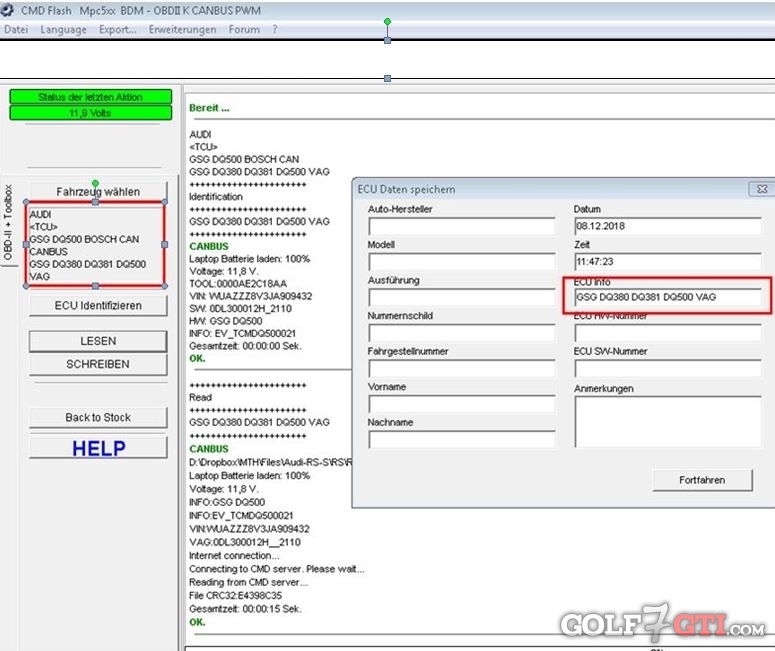Screen dimensions: 775x651
Task: Click the Auto-Hersteller input field
Action: [x=462, y=226]
